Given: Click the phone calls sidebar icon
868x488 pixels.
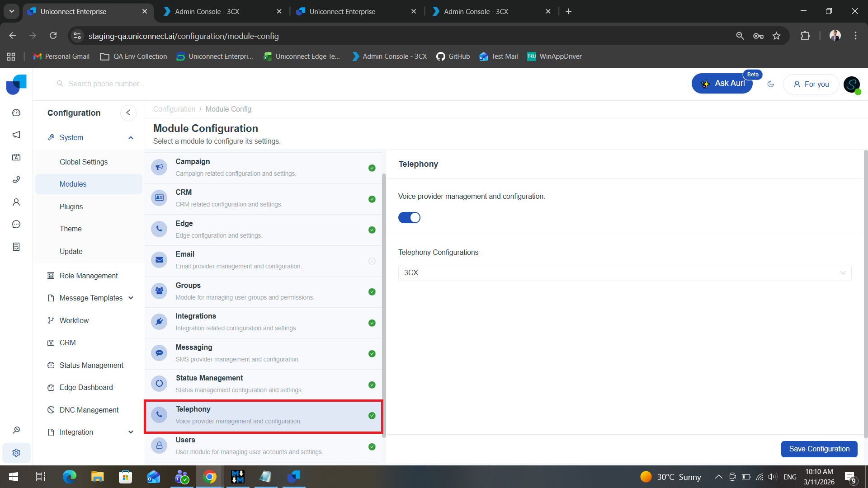Looking at the screenshot, I should tap(16, 179).
